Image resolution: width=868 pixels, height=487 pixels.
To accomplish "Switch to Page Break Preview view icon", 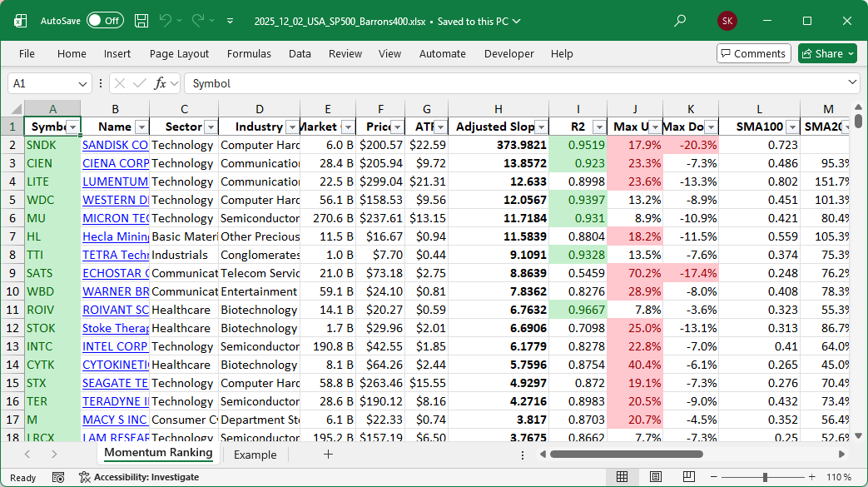I will pos(690,477).
